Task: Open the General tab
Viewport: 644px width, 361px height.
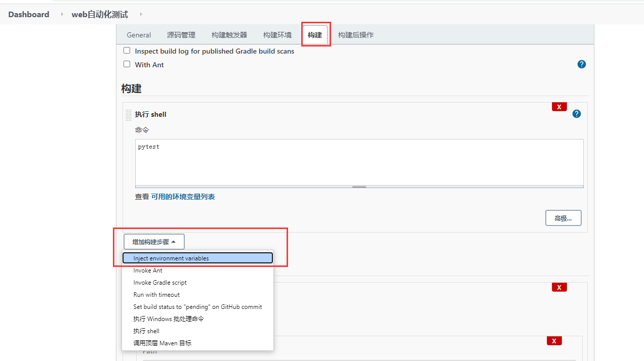Action: click(x=139, y=34)
